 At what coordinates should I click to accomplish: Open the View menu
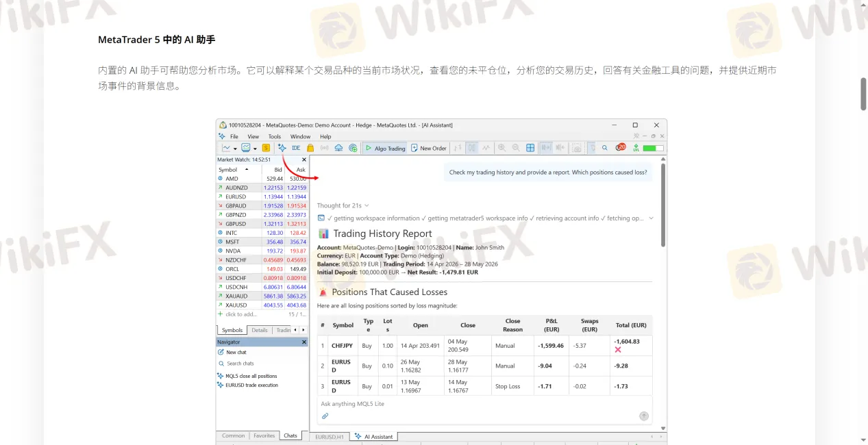pyautogui.click(x=253, y=136)
